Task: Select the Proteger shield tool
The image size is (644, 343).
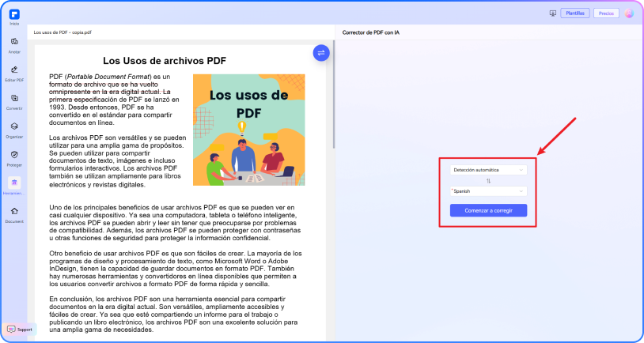Action: 14,158
